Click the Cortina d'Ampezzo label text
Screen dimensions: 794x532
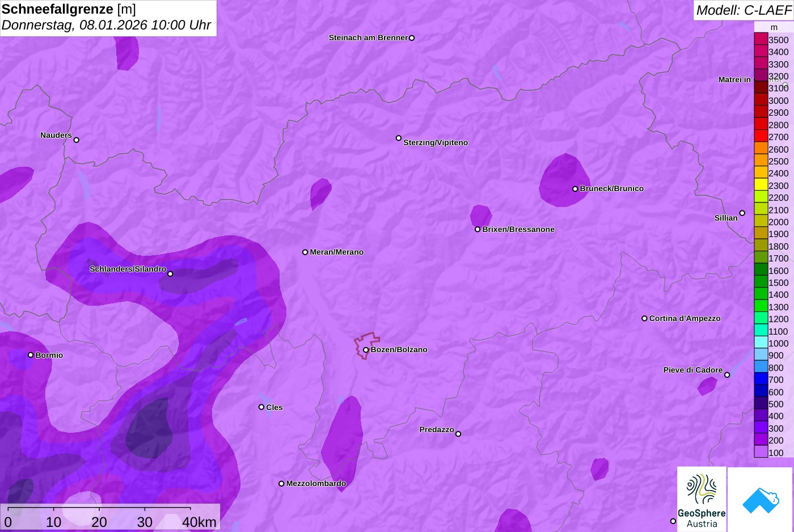(x=685, y=319)
